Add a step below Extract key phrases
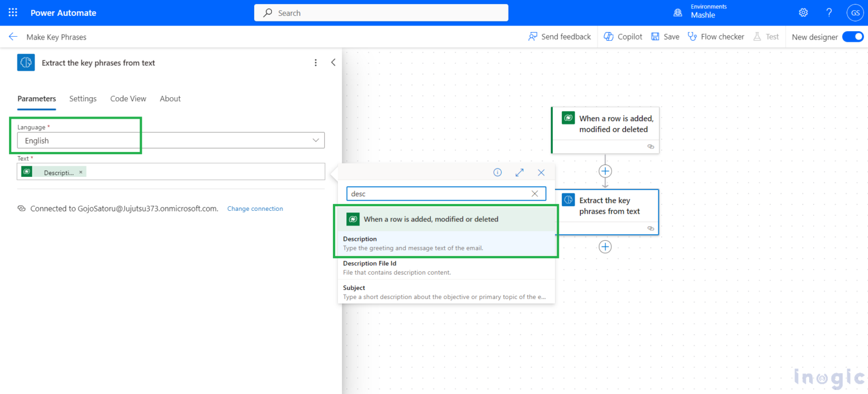Viewport: 868px width, 394px height. 605,247
